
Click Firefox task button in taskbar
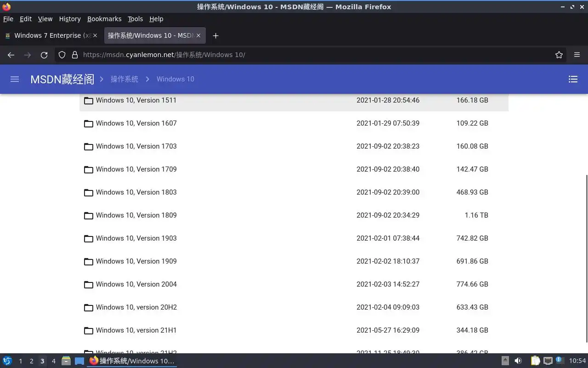pos(132,361)
